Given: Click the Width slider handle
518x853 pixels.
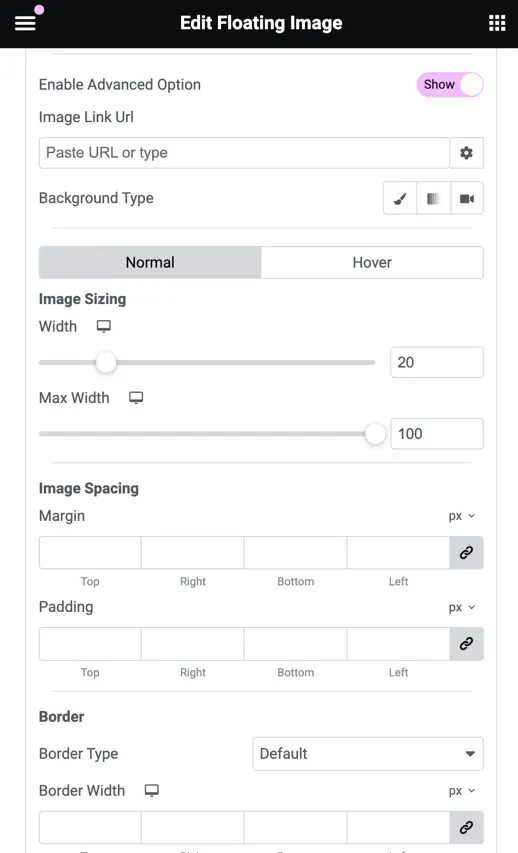Looking at the screenshot, I should point(106,363).
